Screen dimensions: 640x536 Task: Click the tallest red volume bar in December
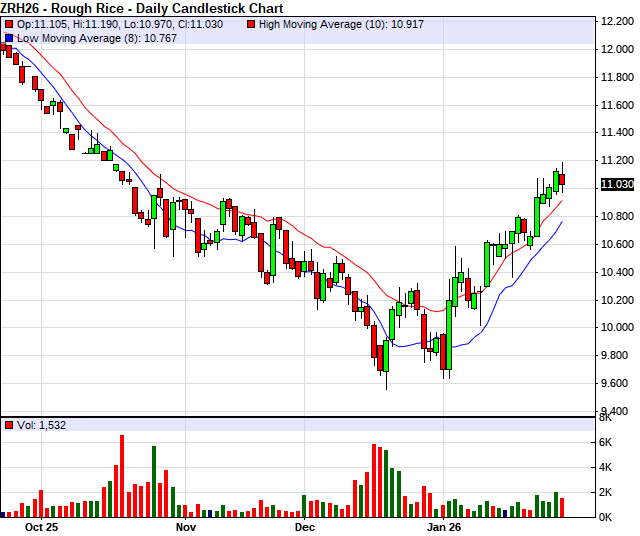point(374,480)
